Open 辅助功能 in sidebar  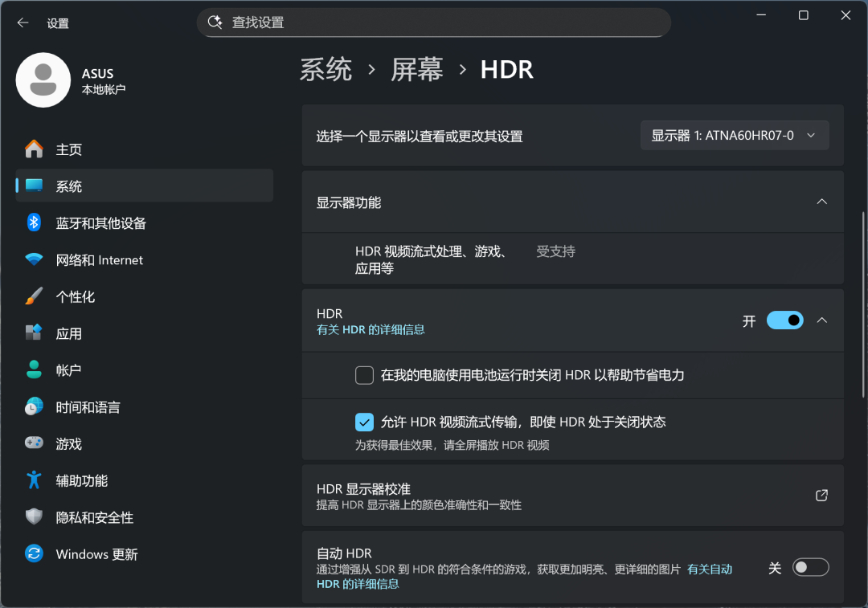(x=145, y=479)
